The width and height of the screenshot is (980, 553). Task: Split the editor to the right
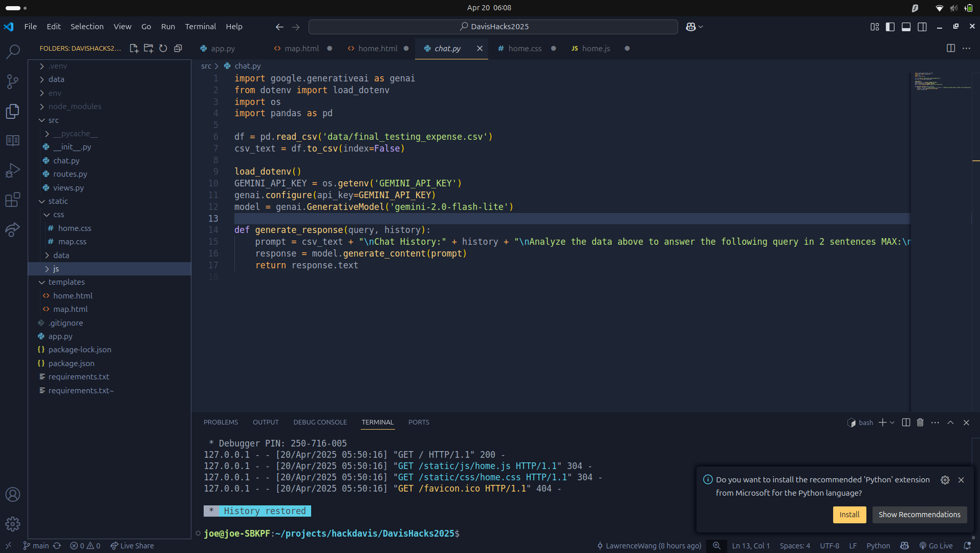click(x=951, y=48)
